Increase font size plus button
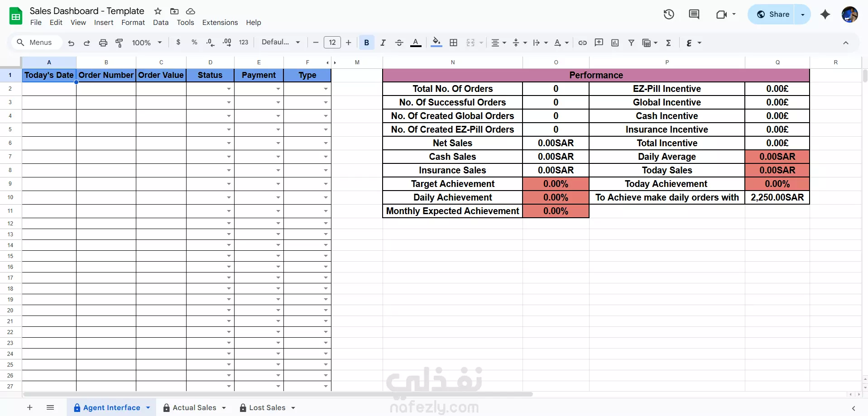The width and height of the screenshot is (868, 416). pyautogui.click(x=349, y=43)
